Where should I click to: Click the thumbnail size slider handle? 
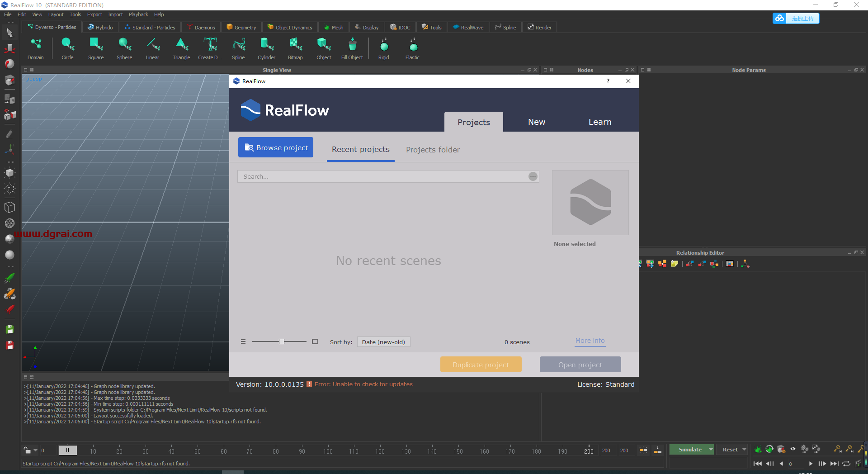coord(282,341)
